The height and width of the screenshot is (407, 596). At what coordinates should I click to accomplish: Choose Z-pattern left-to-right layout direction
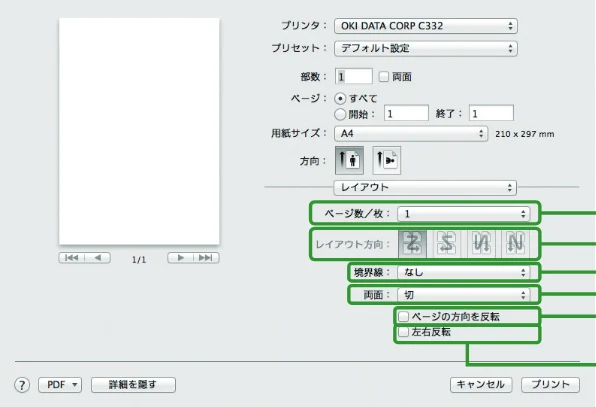pyautogui.click(x=412, y=243)
